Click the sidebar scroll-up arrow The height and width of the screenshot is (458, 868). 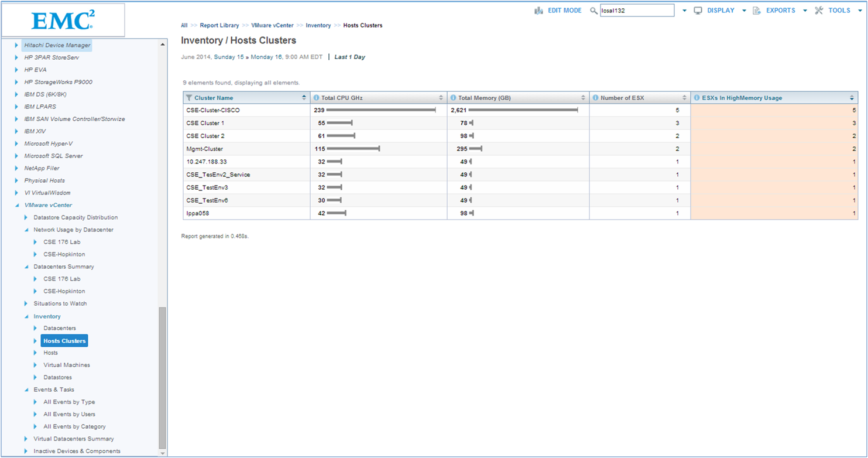coord(163,45)
